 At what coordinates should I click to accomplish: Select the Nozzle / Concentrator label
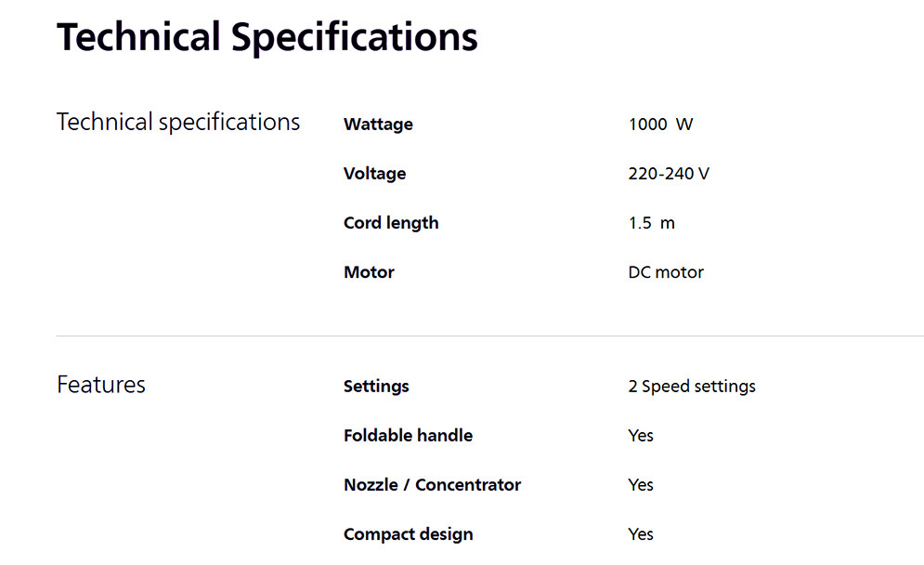click(x=432, y=485)
